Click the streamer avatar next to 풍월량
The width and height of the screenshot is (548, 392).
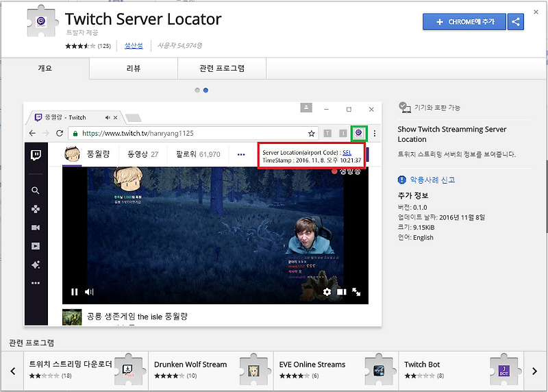[x=73, y=154]
